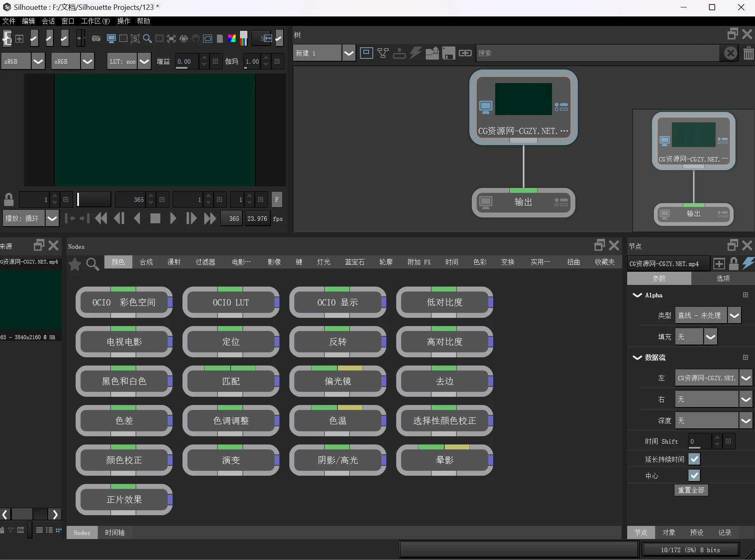Click the 颜色校正 node button

tap(124, 460)
